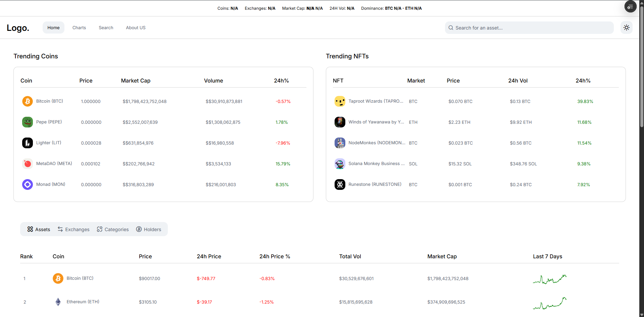
Task: Click the Monad purple coin icon
Action: tap(28, 184)
